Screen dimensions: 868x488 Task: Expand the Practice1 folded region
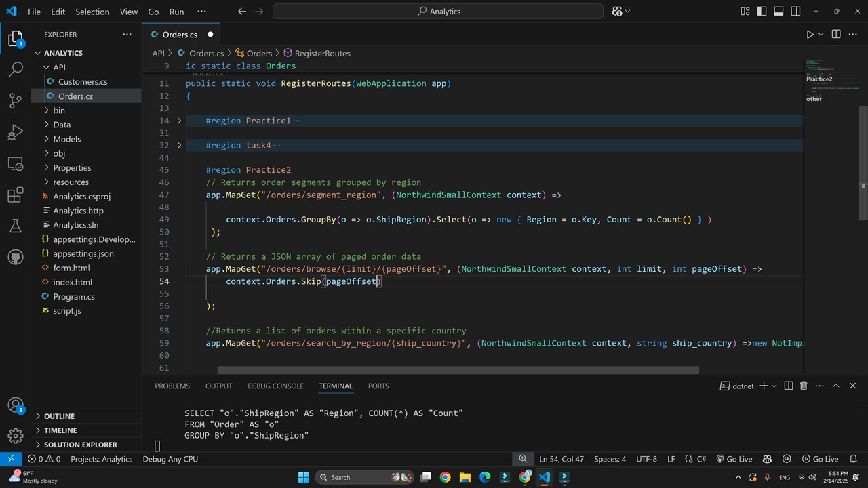click(179, 121)
